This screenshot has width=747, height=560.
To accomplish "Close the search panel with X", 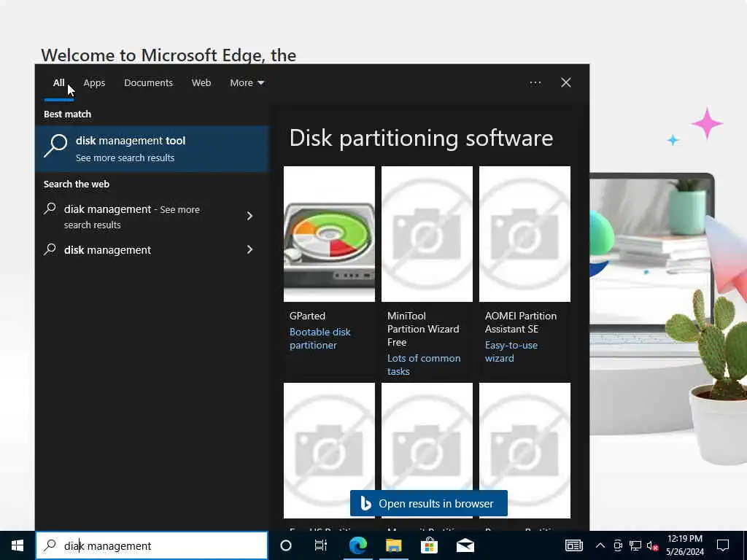I will point(565,83).
